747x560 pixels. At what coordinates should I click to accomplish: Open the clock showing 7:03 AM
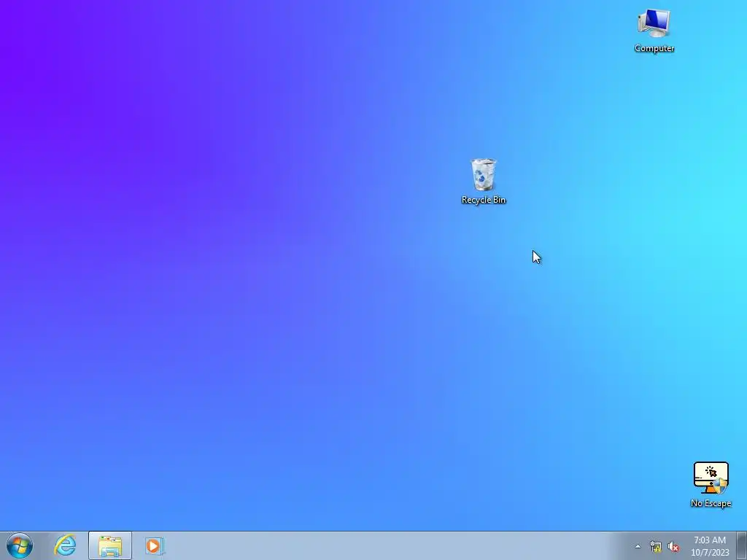coord(710,546)
